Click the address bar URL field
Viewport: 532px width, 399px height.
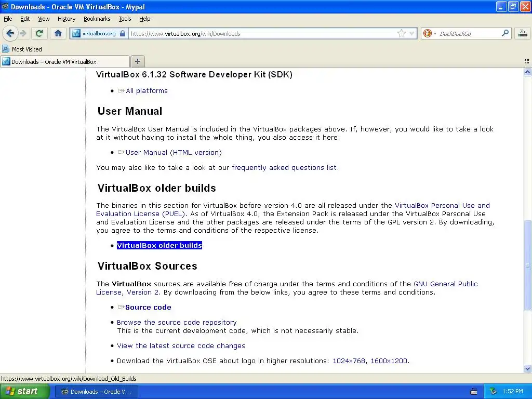coord(263,34)
